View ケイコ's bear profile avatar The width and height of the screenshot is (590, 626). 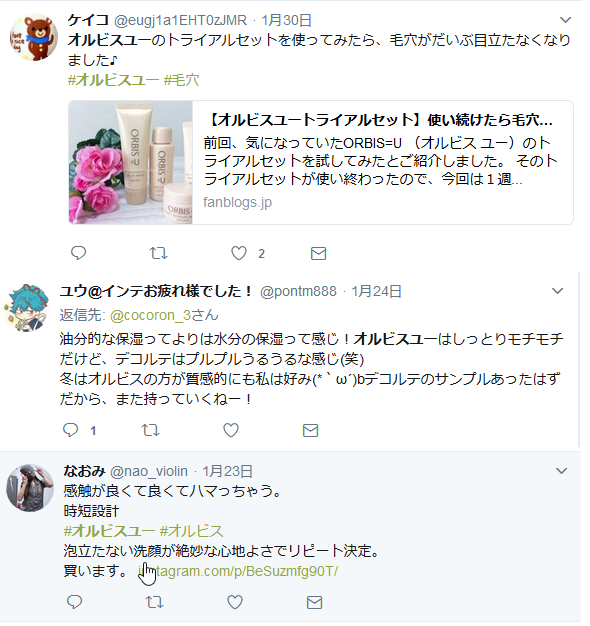click(x=34, y=38)
